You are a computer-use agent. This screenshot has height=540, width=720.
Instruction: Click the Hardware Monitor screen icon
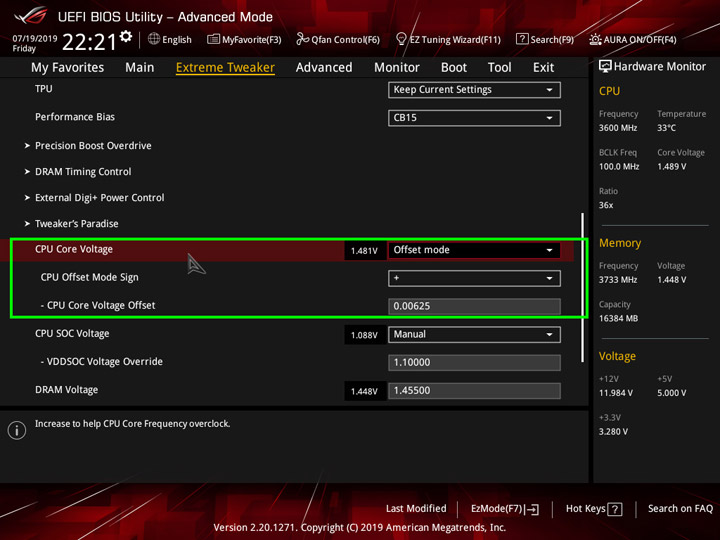605,67
